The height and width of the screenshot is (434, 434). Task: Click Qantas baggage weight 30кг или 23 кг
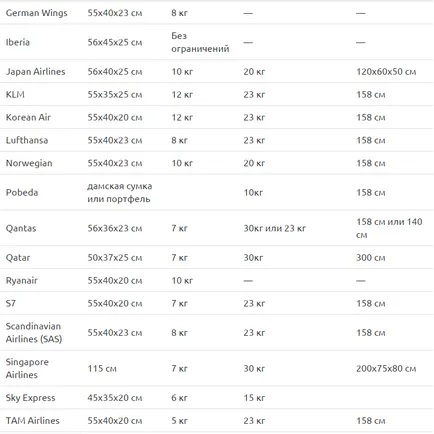(274, 228)
